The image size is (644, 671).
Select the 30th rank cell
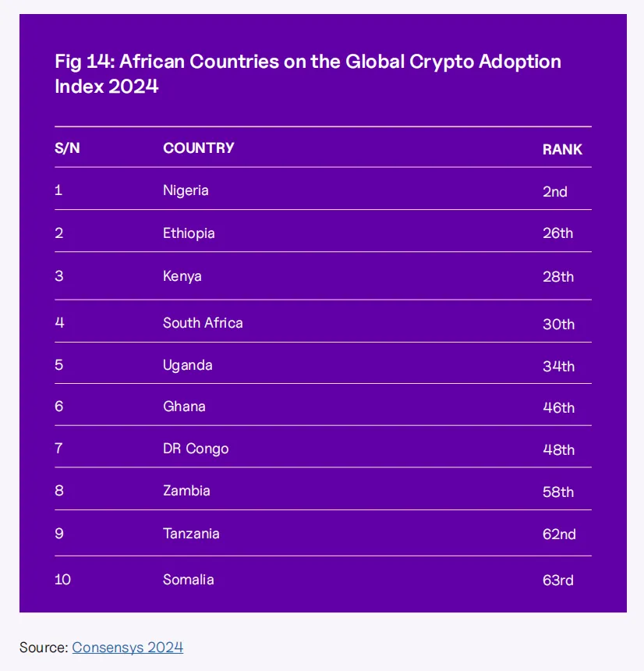(558, 324)
